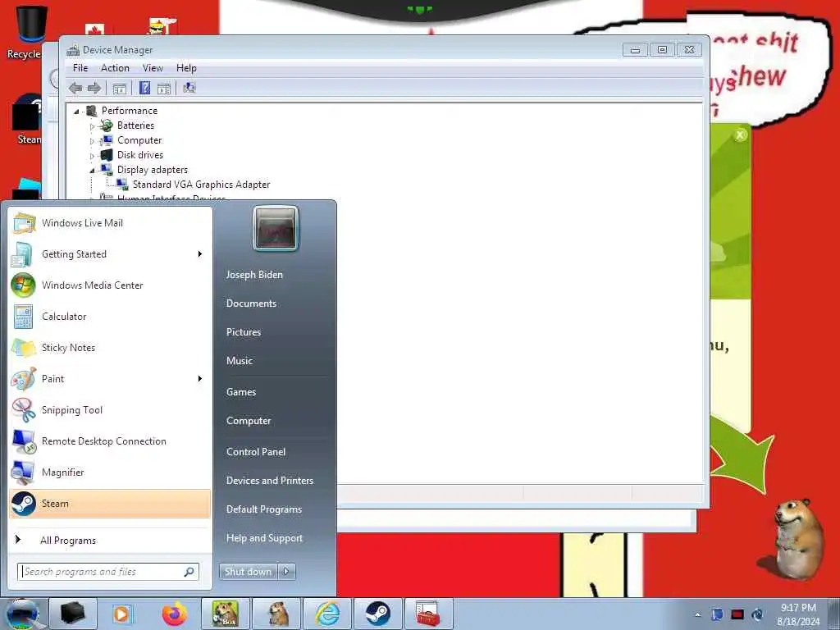Expand the Disk drives tree node

point(92,156)
